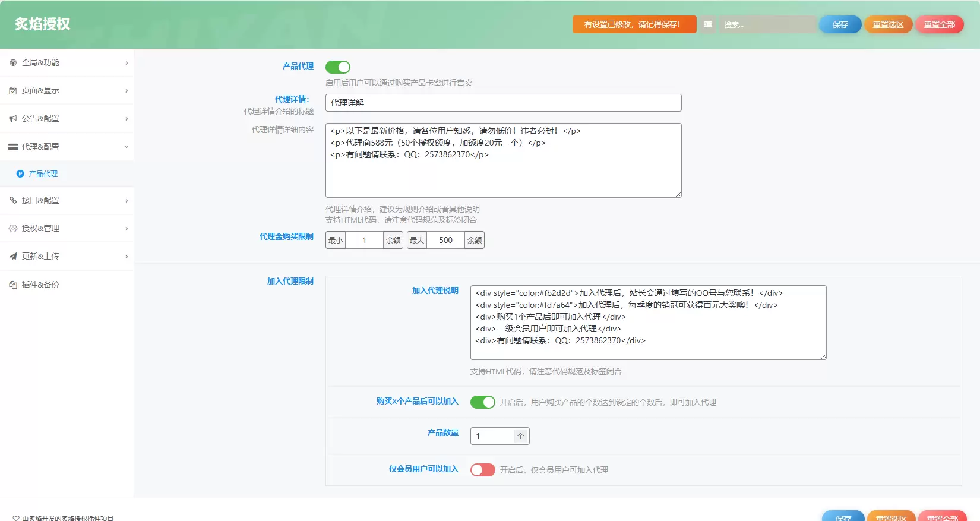The height and width of the screenshot is (521, 980).
Task: Collapse the 代理&配置 menu arrow
Action: pos(127,147)
